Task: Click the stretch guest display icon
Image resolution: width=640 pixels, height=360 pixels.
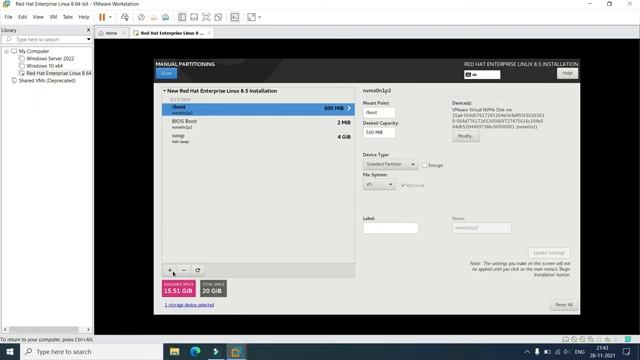Action: pyautogui.click(x=251, y=17)
